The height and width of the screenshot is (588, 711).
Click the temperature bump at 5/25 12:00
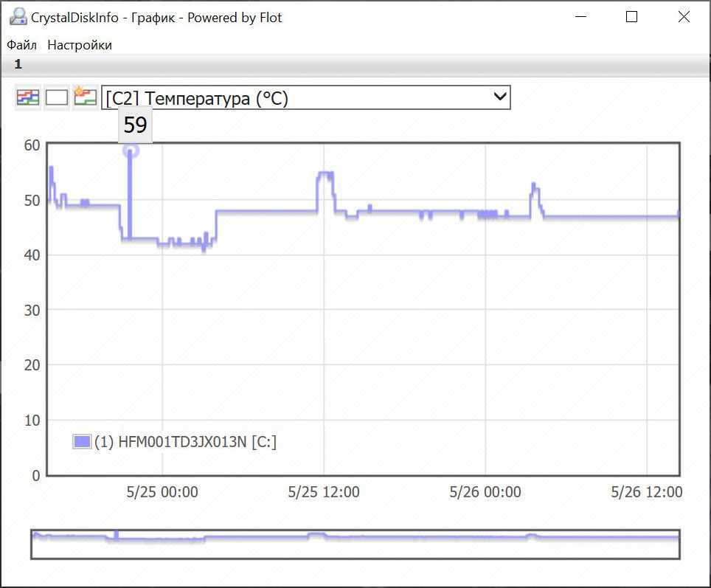point(325,175)
